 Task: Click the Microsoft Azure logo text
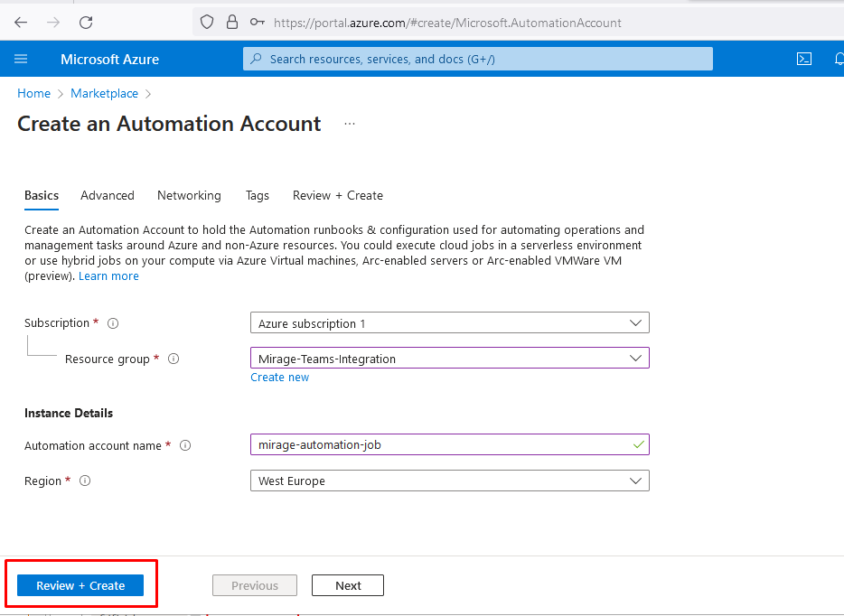pyautogui.click(x=110, y=60)
